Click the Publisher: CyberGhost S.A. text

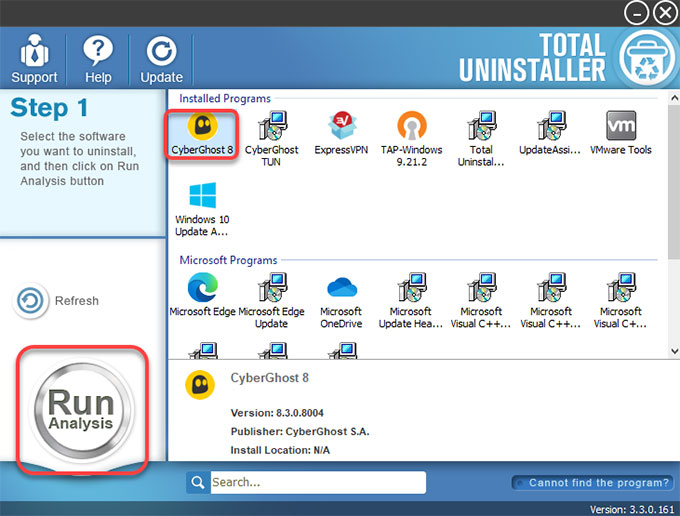[x=300, y=431]
